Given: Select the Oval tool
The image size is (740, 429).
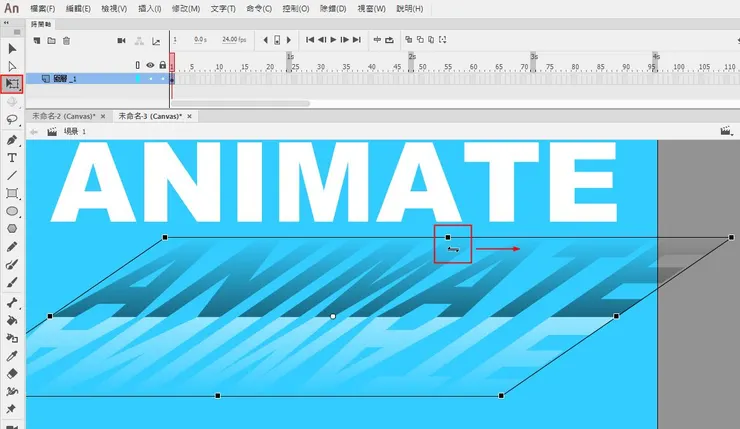Looking at the screenshot, I should [x=12, y=211].
